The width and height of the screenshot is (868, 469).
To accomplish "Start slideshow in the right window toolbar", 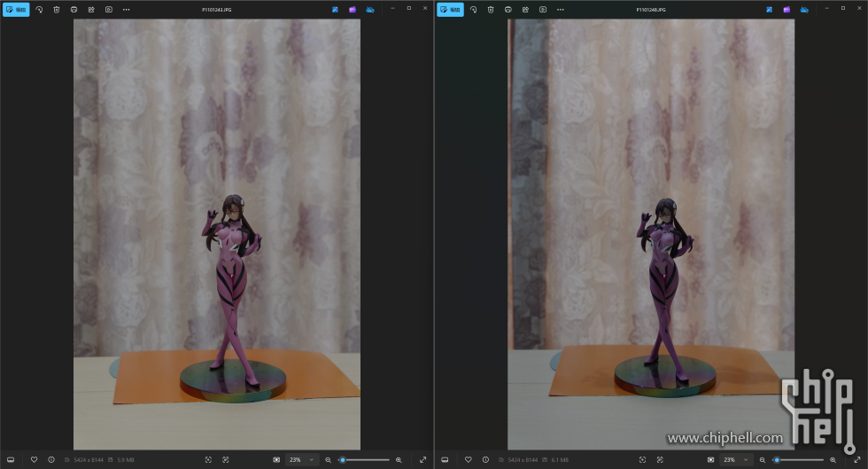I will tap(543, 9).
